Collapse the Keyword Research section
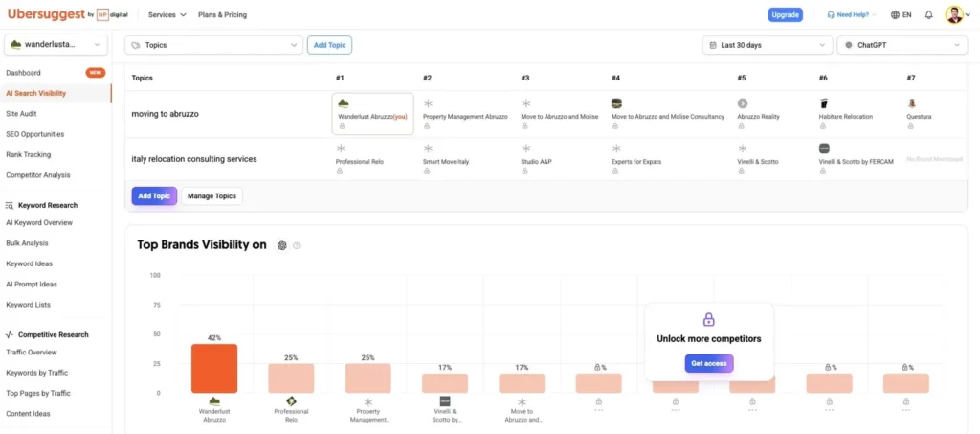 click(x=42, y=205)
